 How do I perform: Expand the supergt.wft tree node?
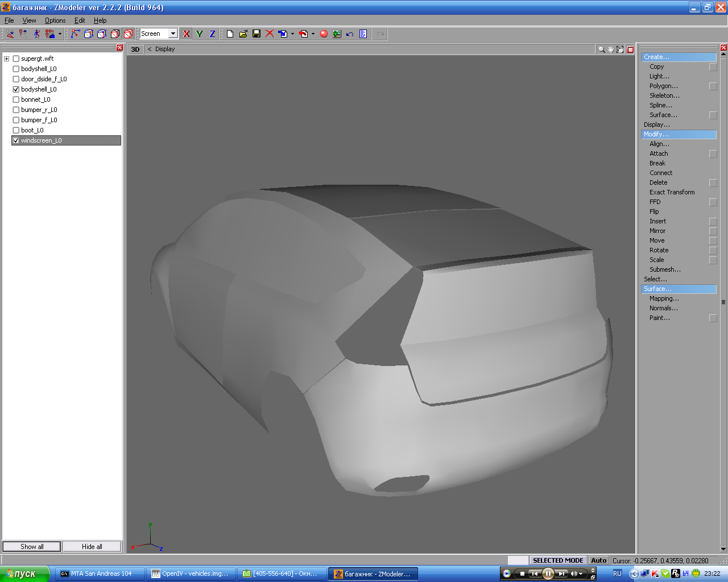tap(6, 59)
